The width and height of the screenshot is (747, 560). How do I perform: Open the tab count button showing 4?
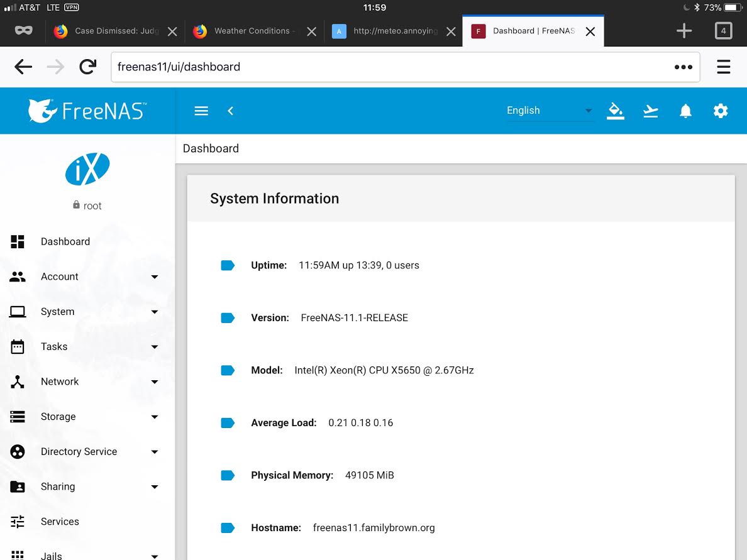point(723,30)
